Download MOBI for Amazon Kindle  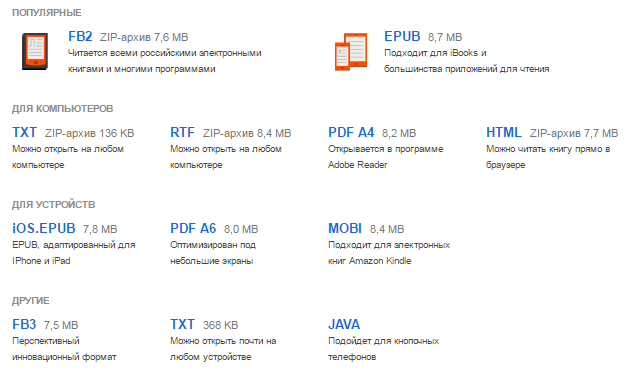(x=345, y=229)
